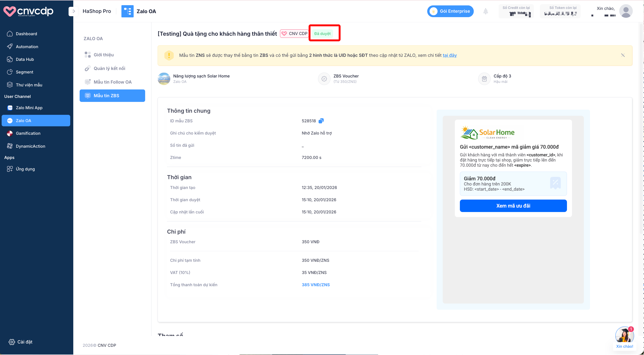
Task: Go to Automation in sidebar
Action: (27, 47)
